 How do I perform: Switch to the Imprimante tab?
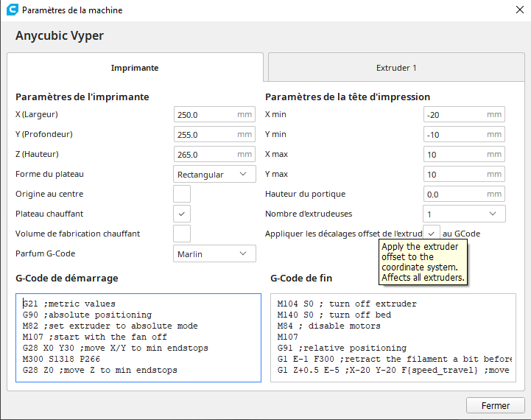point(135,68)
